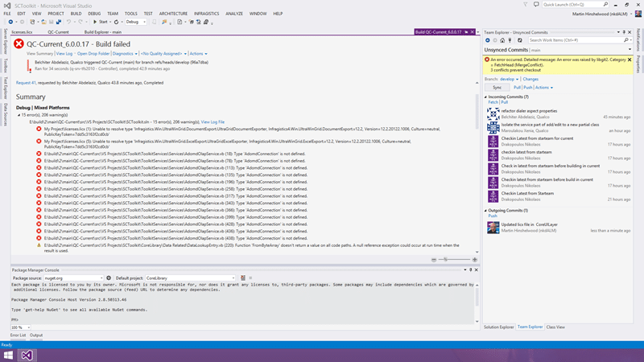Click the View Log File link
This screenshot has height=362, width=644.
coord(213,122)
